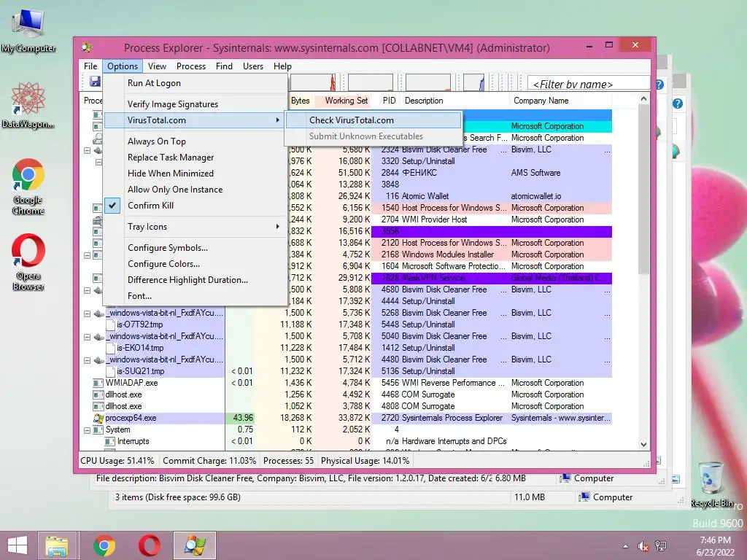The image size is (747, 560).
Task: Choose Configure Colors... menu entry
Action: coord(195,264)
